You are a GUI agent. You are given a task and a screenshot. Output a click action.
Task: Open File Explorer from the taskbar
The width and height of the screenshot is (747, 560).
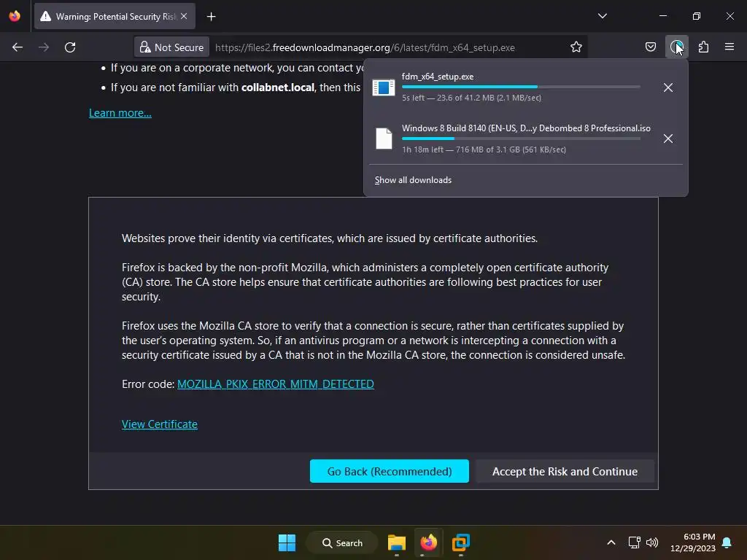click(396, 542)
